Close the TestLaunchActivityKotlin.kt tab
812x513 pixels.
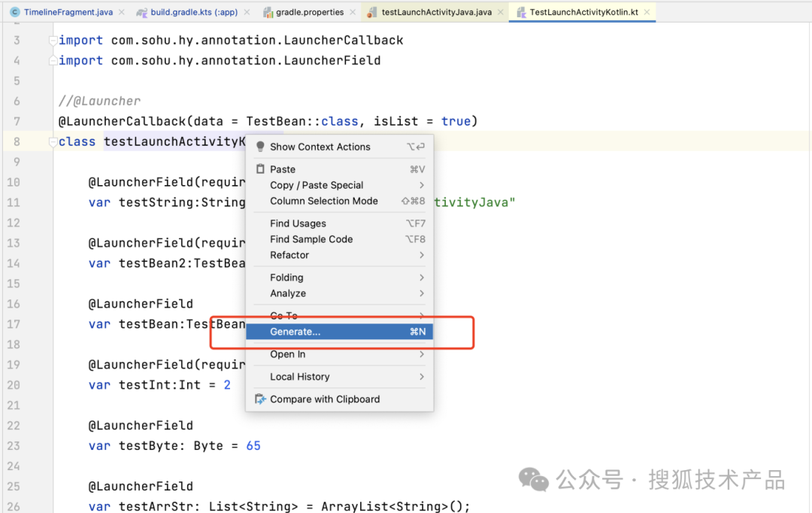point(647,12)
